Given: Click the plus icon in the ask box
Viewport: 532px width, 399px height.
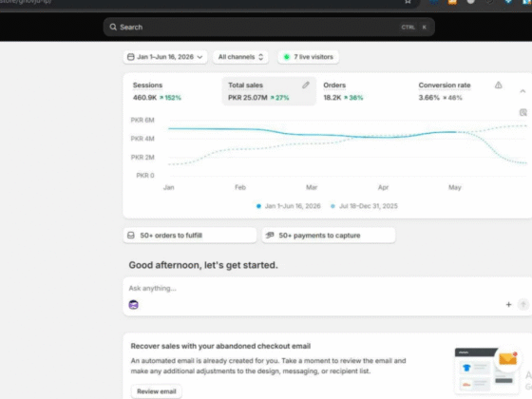Looking at the screenshot, I should 508,305.
